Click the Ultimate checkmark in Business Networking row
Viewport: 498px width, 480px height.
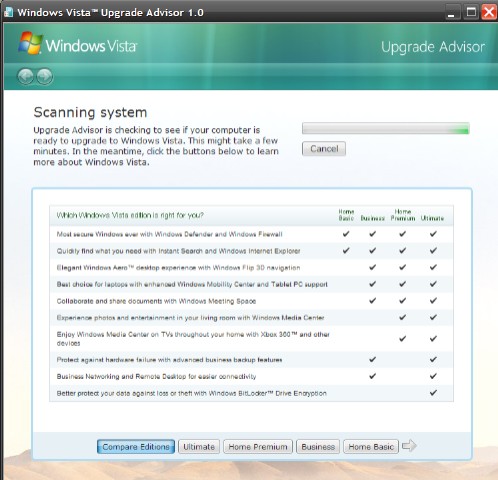coord(433,376)
